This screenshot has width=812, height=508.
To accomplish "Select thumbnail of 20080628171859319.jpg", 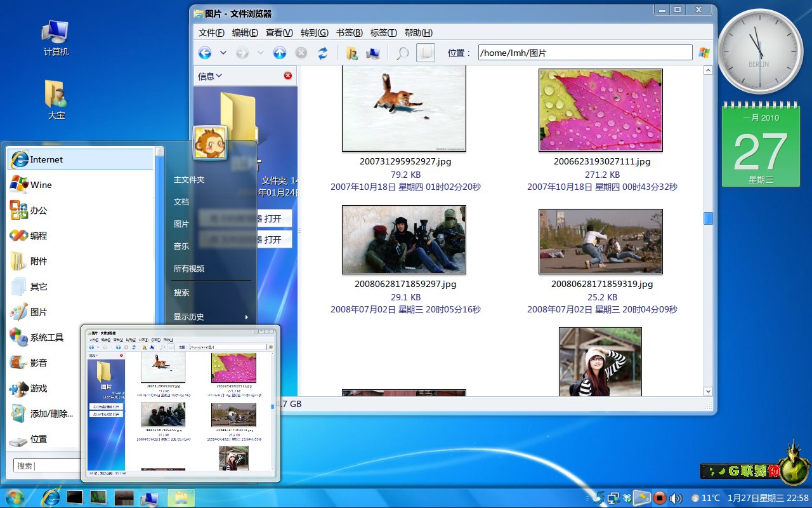I will click(601, 241).
